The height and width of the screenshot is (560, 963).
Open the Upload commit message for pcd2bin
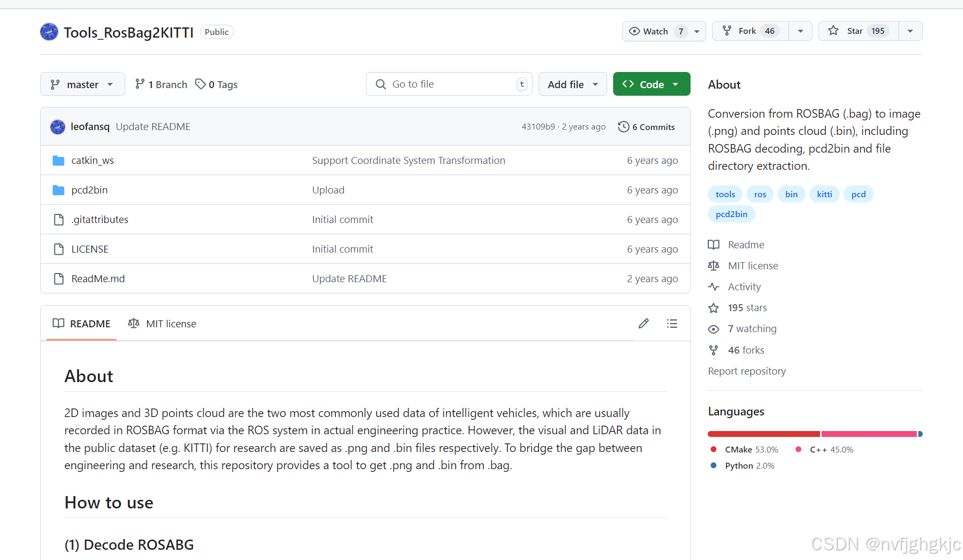328,190
